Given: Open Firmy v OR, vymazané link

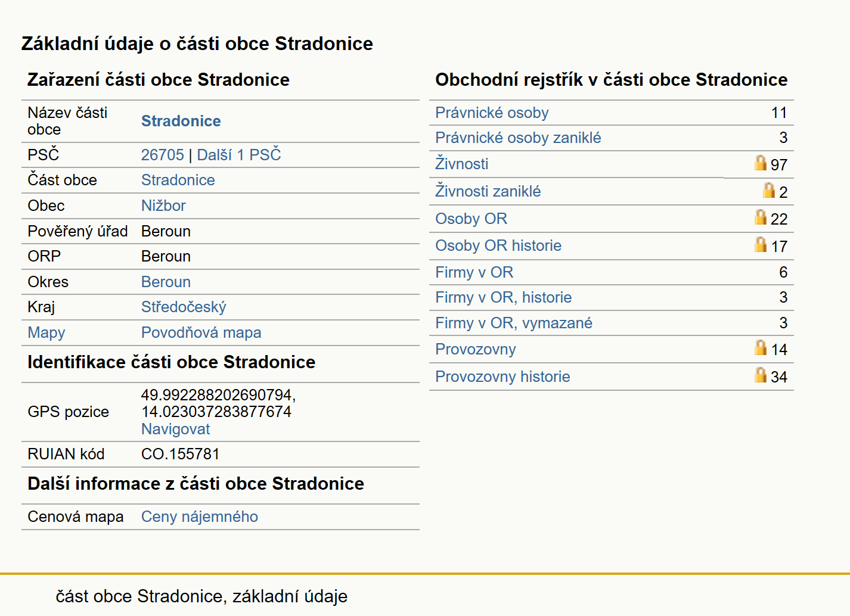Looking at the screenshot, I should pyautogui.click(x=514, y=323).
